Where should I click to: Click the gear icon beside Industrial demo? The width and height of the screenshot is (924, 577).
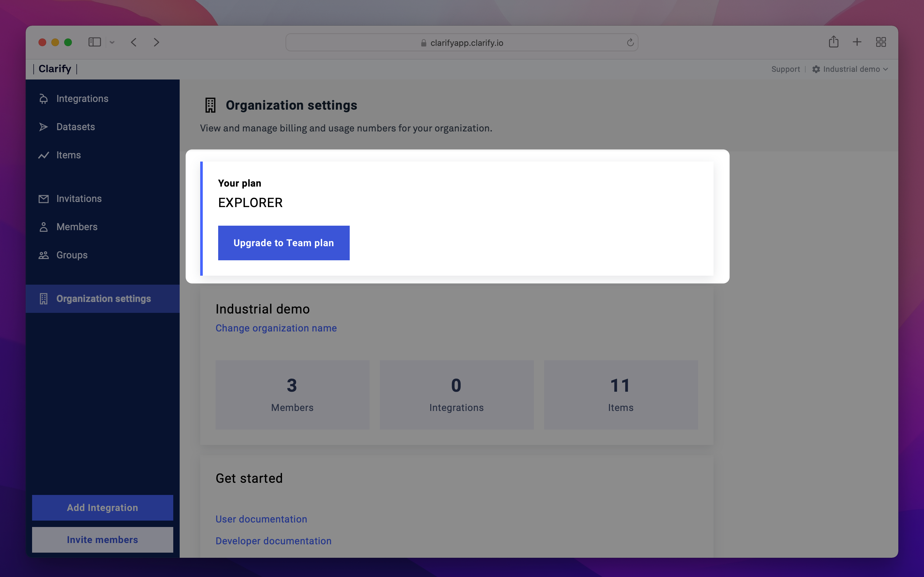(x=816, y=69)
